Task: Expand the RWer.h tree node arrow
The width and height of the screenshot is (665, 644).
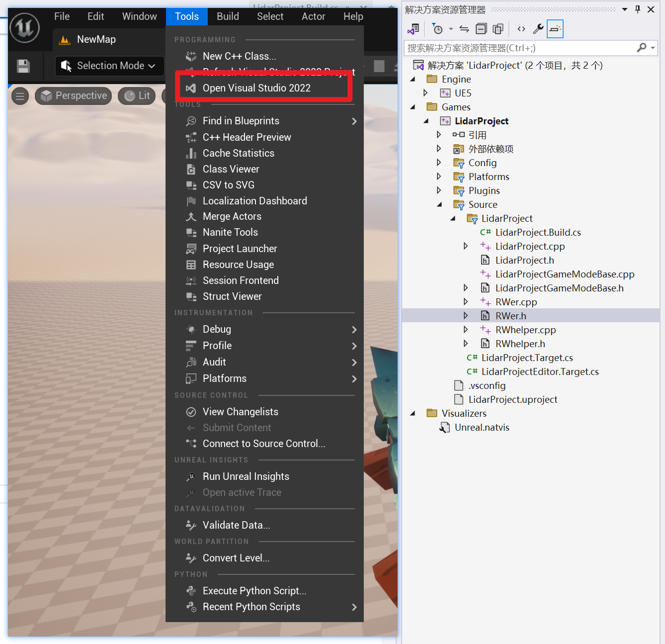Action: (x=466, y=316)
